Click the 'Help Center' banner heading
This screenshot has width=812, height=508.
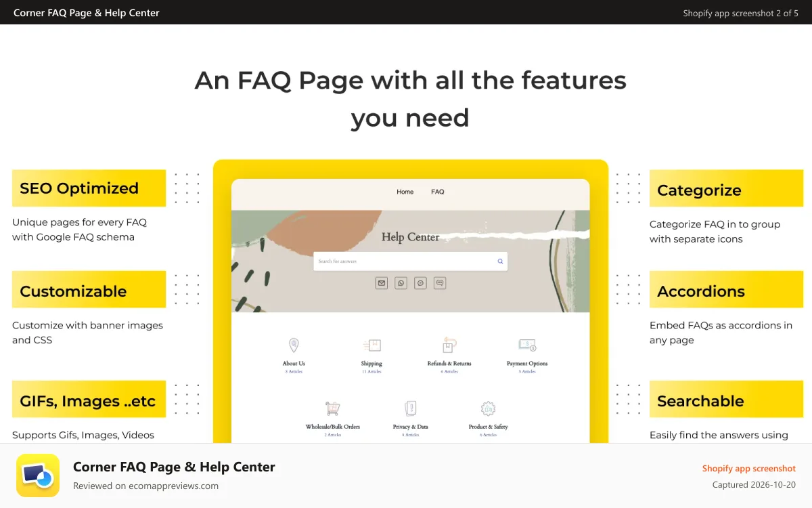[411, 237]
